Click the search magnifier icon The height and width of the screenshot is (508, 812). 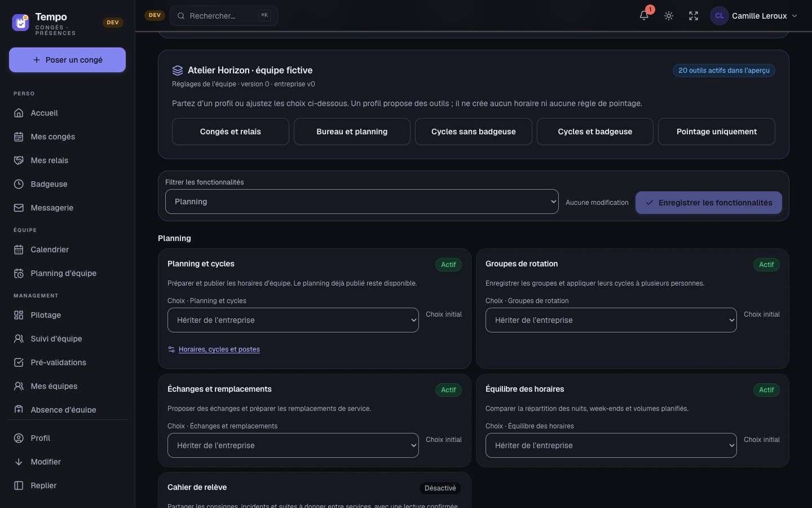[x=181, y=16]
